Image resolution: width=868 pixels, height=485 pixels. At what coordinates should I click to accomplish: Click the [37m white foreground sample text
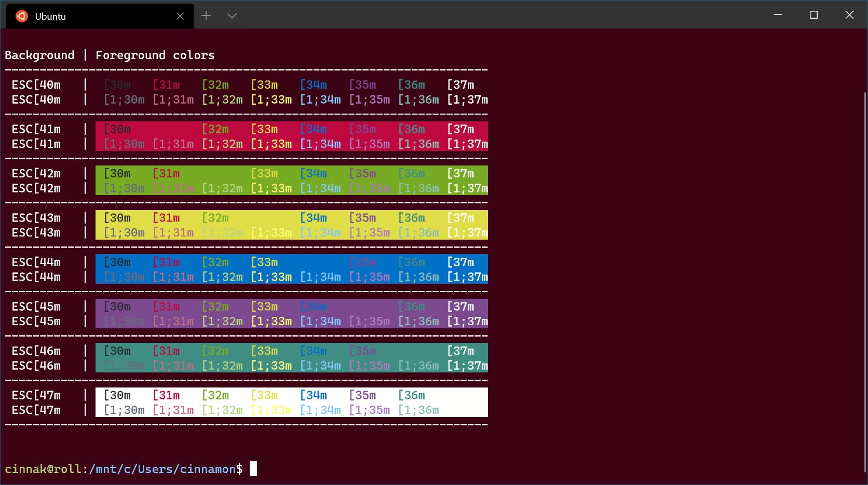(460, 85)
